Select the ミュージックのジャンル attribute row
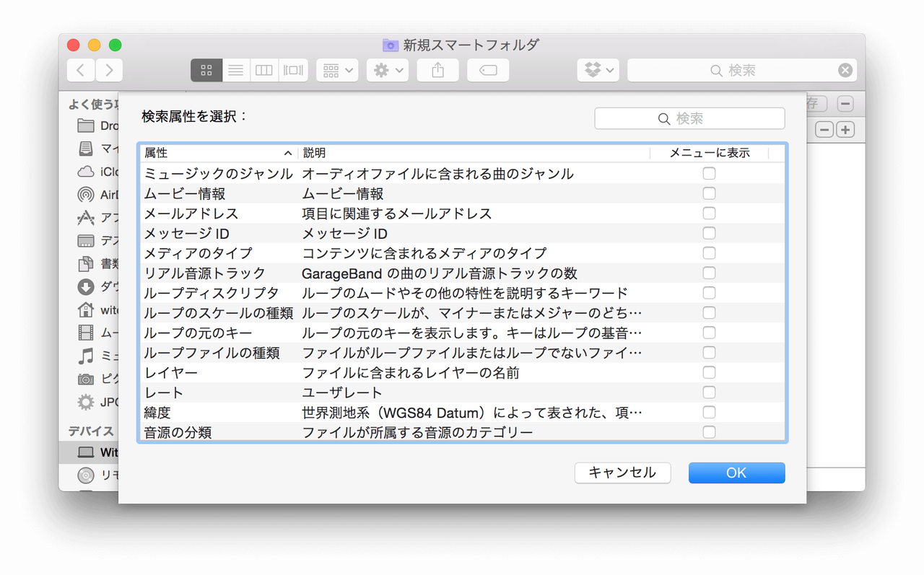This screenshot has width=924, height=575. point(462,173)
